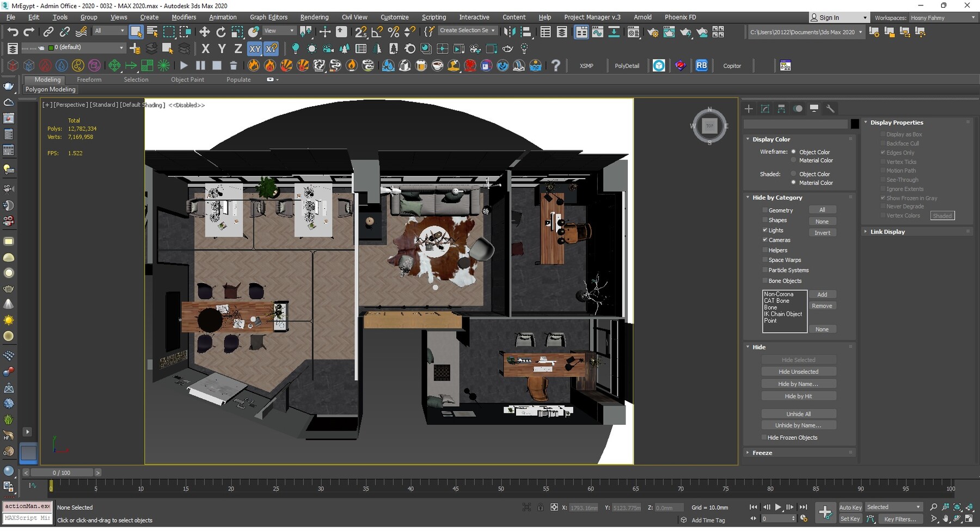
Task: Click the Copitor toolbar icon
Action: (732, 66)
